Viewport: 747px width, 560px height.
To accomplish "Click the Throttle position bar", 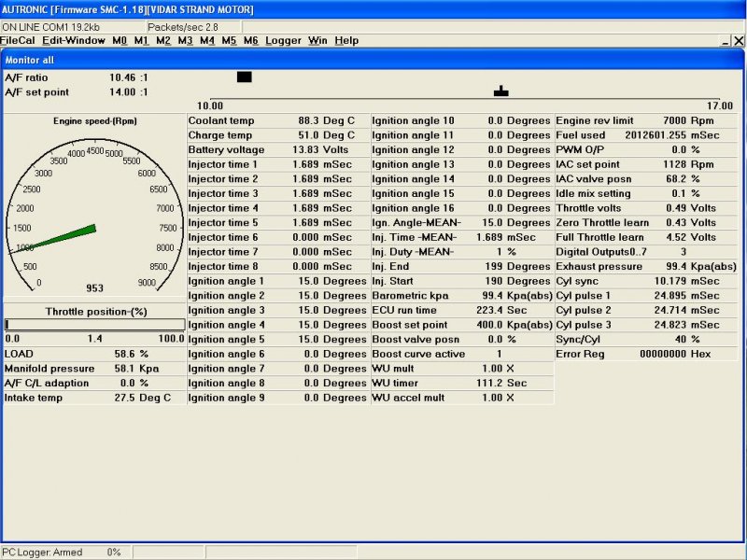I will (x=93, y=325).
